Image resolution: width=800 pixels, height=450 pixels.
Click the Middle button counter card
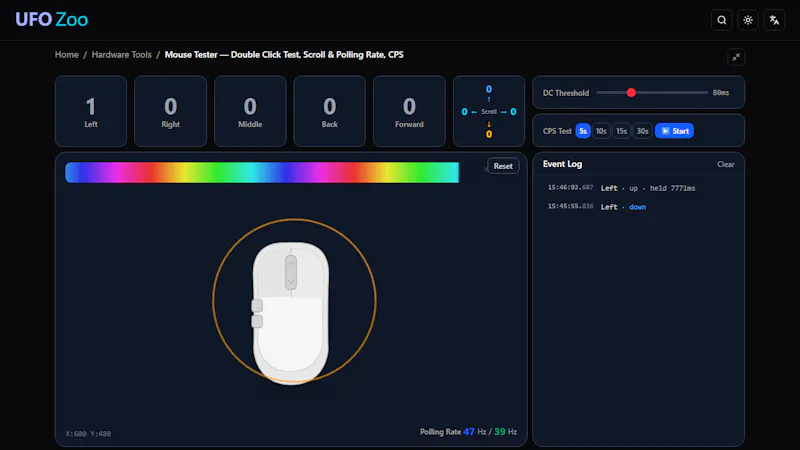tap(250, 111)
